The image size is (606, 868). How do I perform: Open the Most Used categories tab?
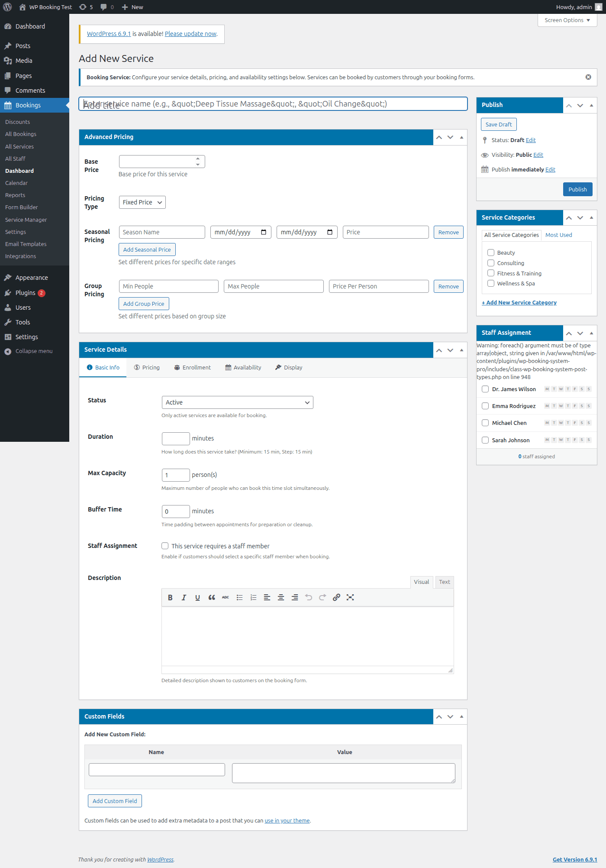[558, 235]
